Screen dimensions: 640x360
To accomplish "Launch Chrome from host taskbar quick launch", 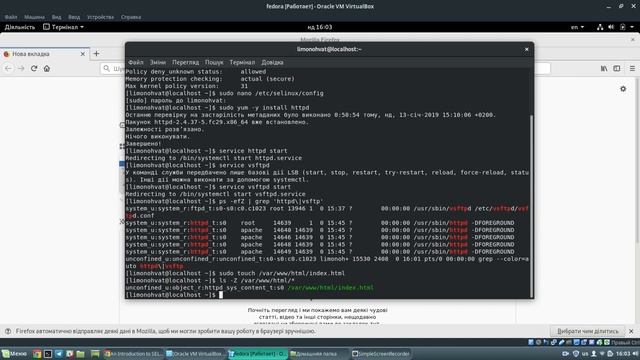I will pyautogui.click(x=37, y=354).
